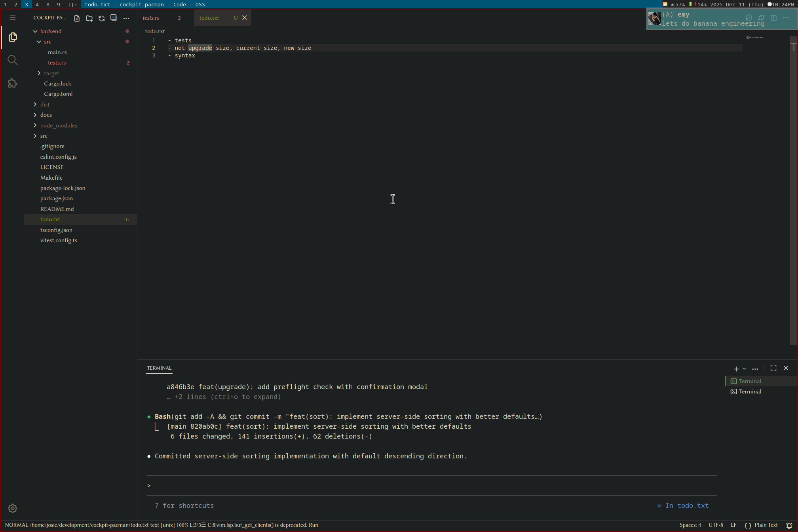Image resolution: width=798 pixels, height=532 pixels.
Task: Collapse all folders in Explorer
Action: tap(114, 18)
